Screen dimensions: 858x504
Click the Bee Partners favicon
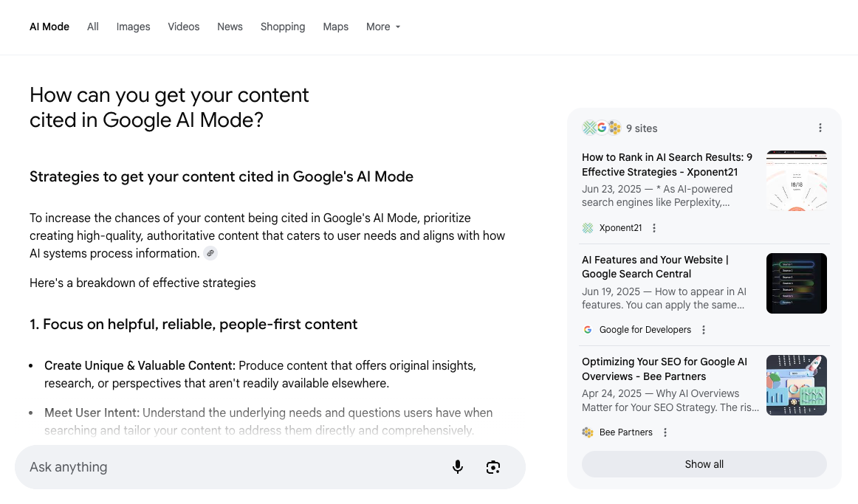click(588, 432)
